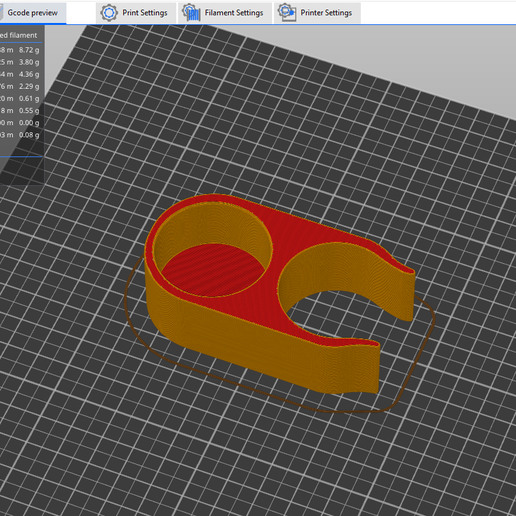Select the 0.08 g filament legend row
Screen dimensions: 516x516
(x=21, y=135)
